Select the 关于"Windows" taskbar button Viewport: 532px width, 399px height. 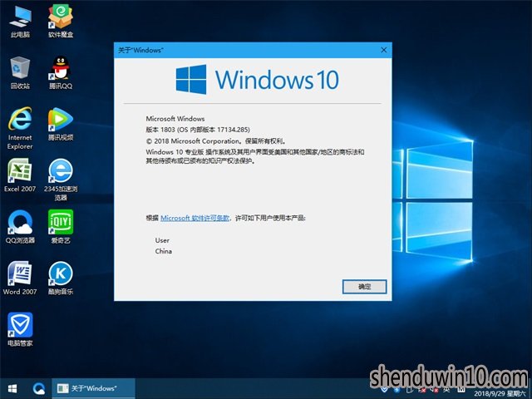point(93,388)
